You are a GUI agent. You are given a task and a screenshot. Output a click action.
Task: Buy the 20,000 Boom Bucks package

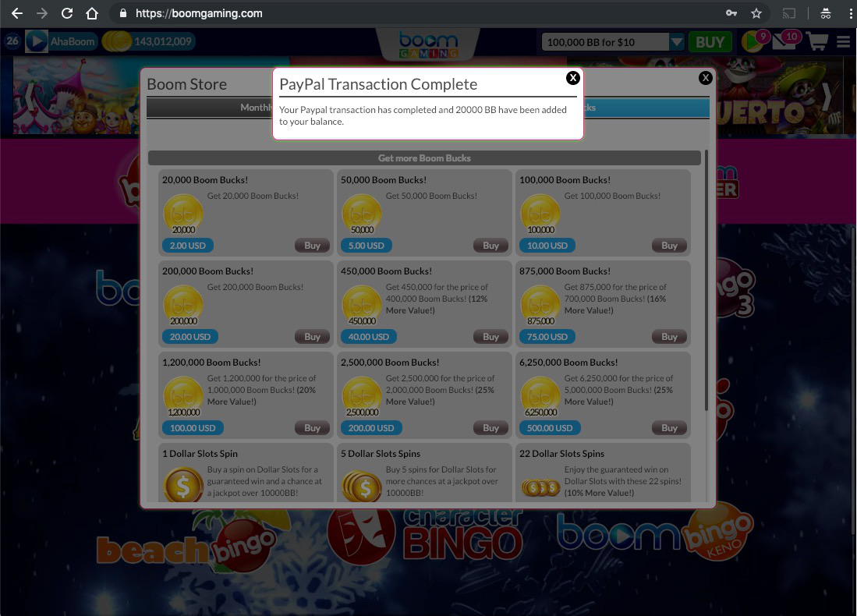coord(312,246)
